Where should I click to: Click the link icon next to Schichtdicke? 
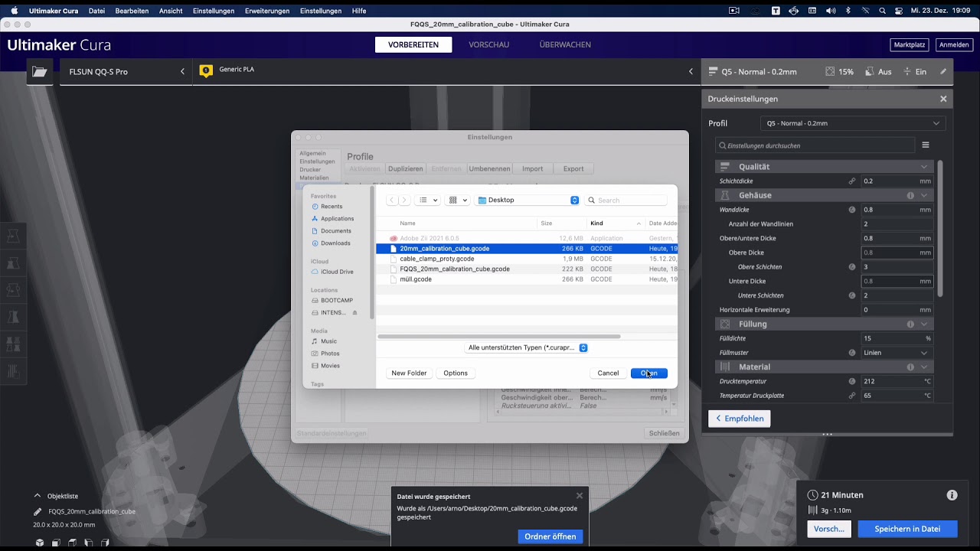pyautogui.click(x=852, y=181)
